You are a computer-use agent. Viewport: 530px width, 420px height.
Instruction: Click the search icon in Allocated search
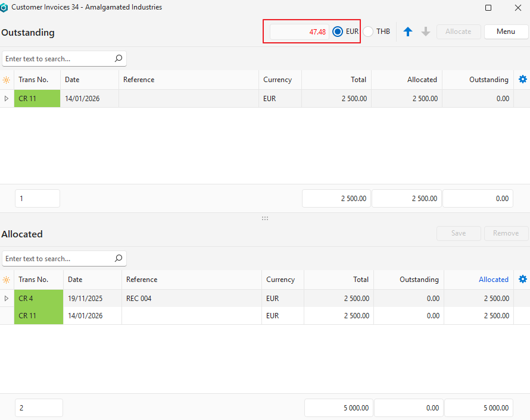click(119, 258)
